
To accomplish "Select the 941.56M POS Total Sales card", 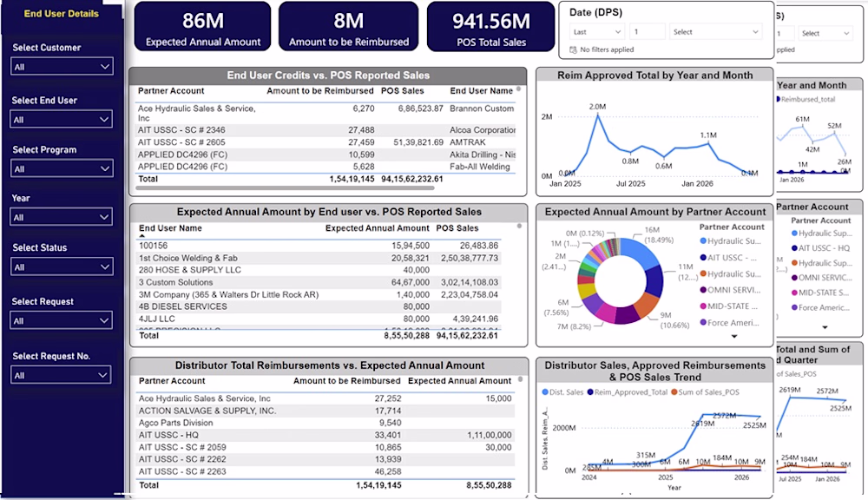I will 491,27.
